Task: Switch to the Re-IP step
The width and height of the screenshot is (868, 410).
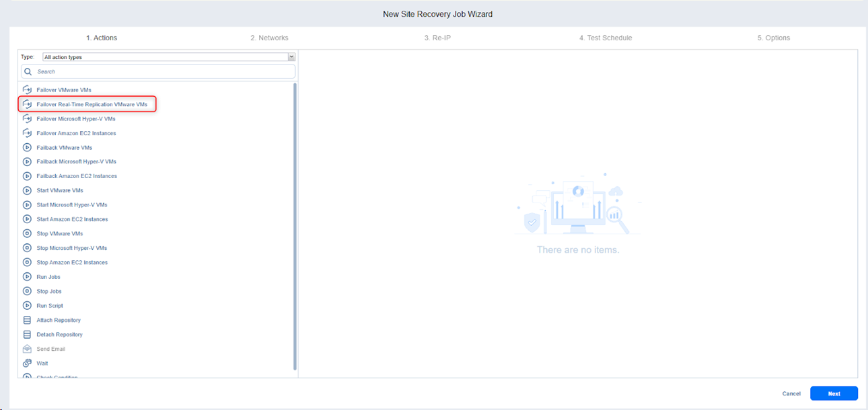Action: (x=437, y=38)
